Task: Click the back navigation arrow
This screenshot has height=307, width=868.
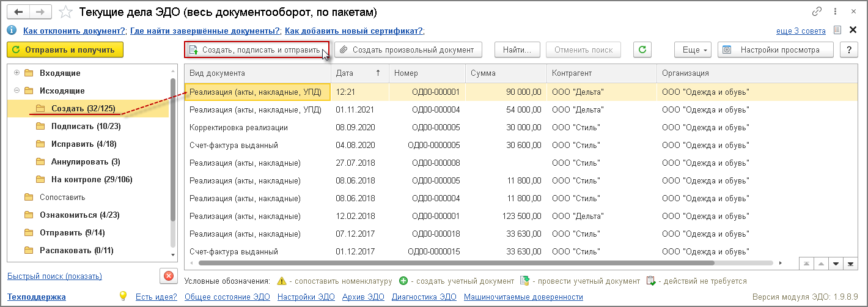Action: 18,12
